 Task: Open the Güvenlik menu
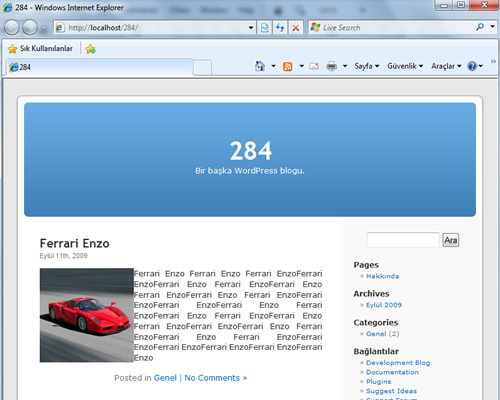click(405, 66)
